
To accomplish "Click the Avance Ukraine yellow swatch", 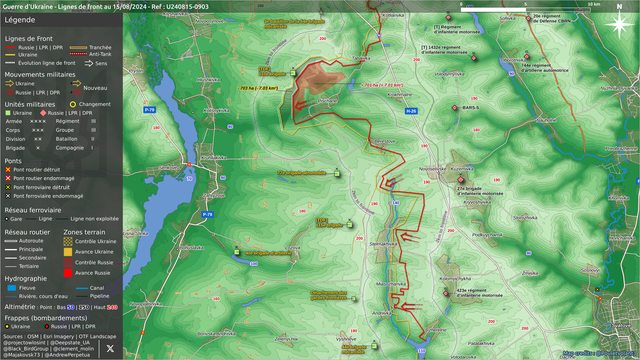I will pos(68,252).
